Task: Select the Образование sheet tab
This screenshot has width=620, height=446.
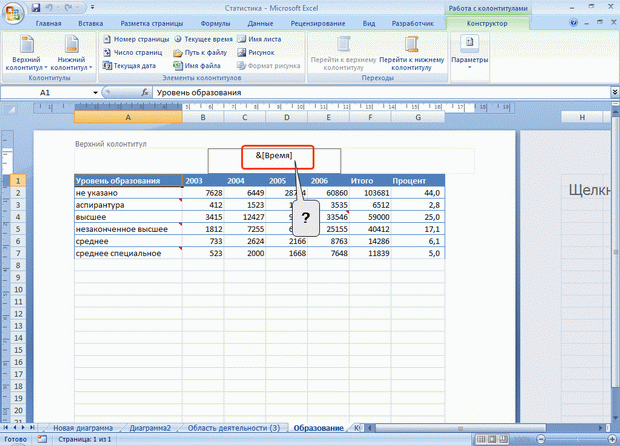Action: 318,428
